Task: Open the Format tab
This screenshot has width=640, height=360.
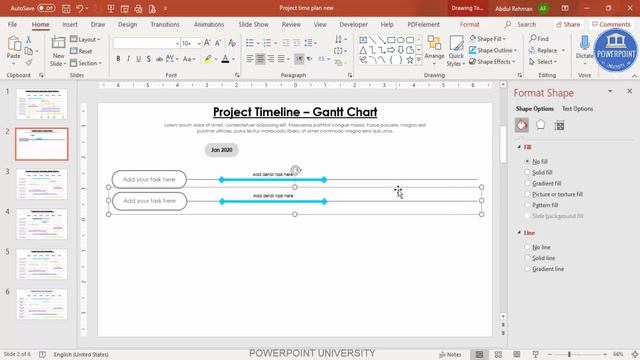Action: click(470, 24)
